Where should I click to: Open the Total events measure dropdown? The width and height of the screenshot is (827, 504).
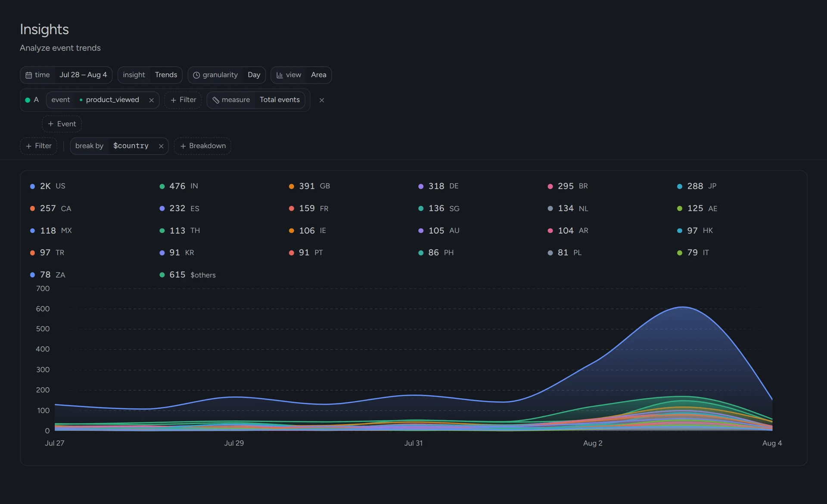point(280,100)
